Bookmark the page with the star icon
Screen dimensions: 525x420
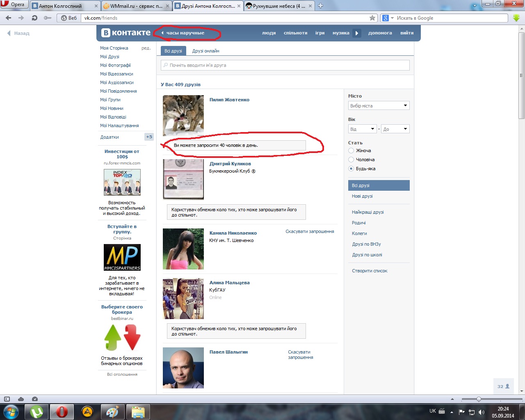coord(372,18)
